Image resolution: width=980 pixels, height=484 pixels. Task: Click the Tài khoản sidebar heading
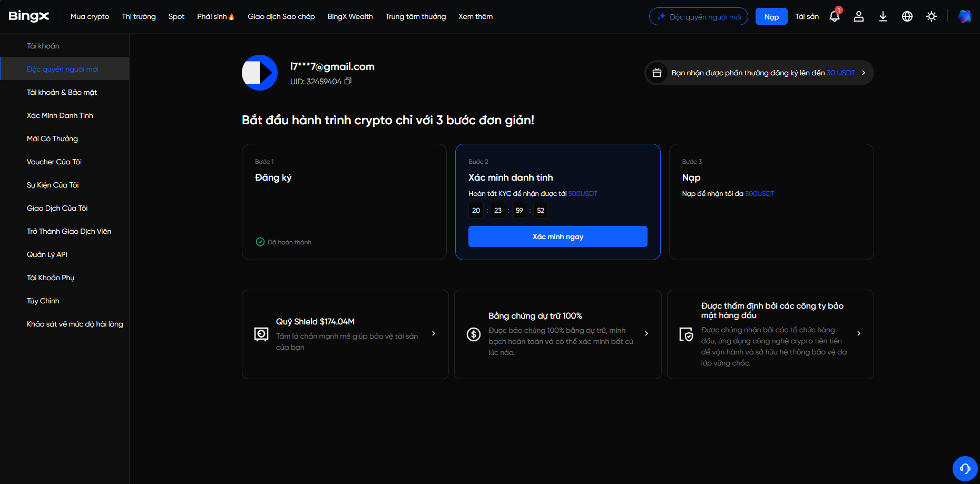pos(43,46)
